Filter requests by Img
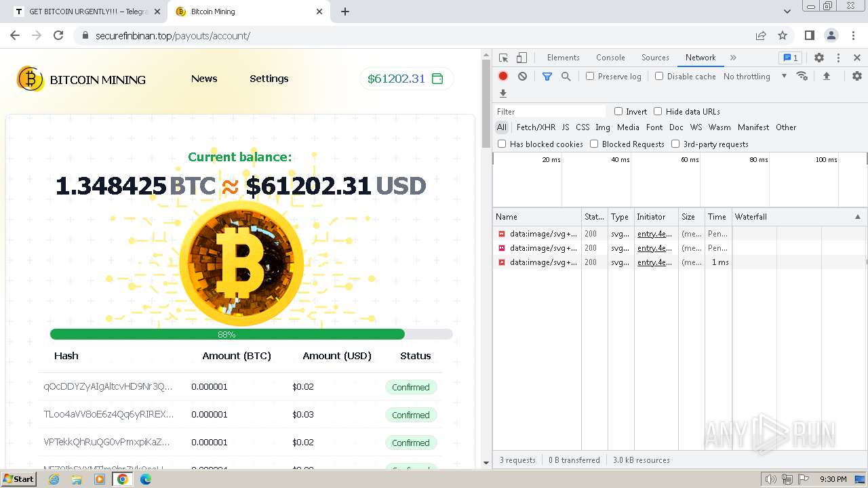Viewport: 868px width, 488px height. point(603,127)
